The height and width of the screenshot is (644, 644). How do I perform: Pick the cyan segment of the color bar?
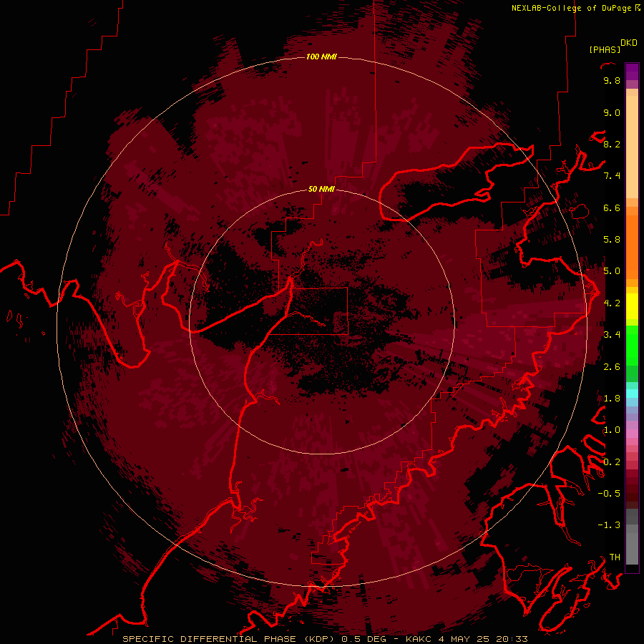pos(632,393)
